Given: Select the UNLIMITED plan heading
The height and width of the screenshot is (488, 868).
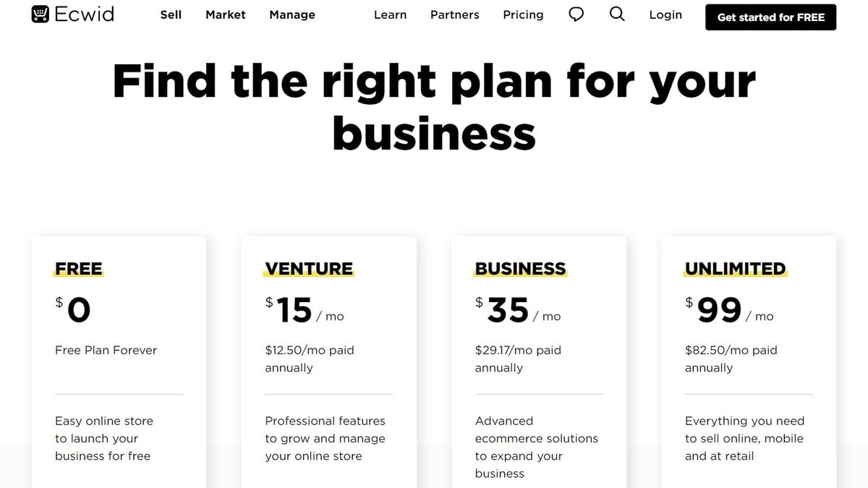Looking at the screenshot, I should pyautogui.click(x=735, y=269).
